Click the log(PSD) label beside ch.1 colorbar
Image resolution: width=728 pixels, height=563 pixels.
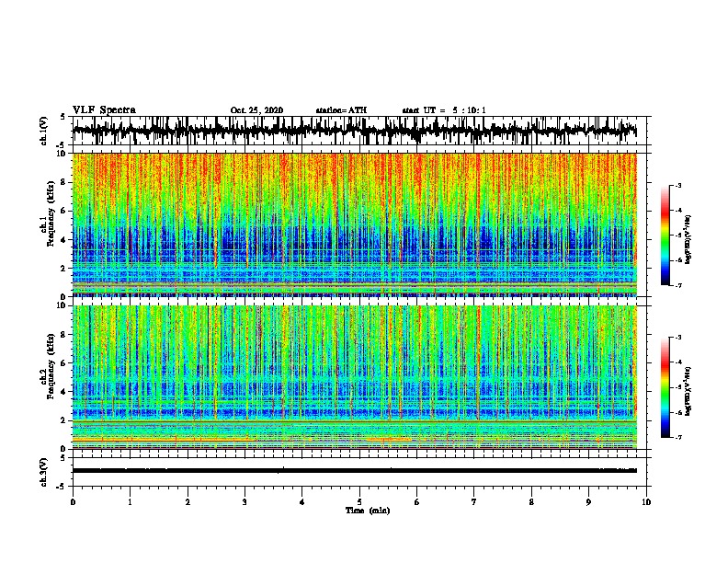click(x=688, y=239)
